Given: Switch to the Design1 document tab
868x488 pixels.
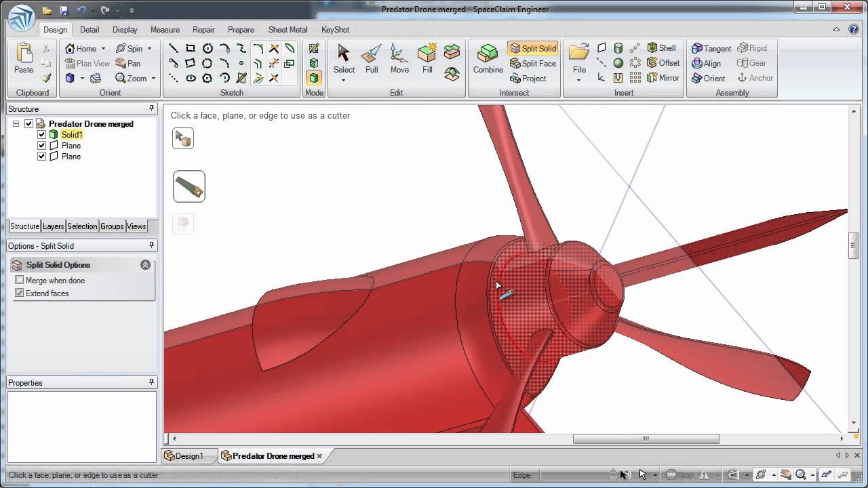Looking at the screenshot, I should (x=189, y=456).
